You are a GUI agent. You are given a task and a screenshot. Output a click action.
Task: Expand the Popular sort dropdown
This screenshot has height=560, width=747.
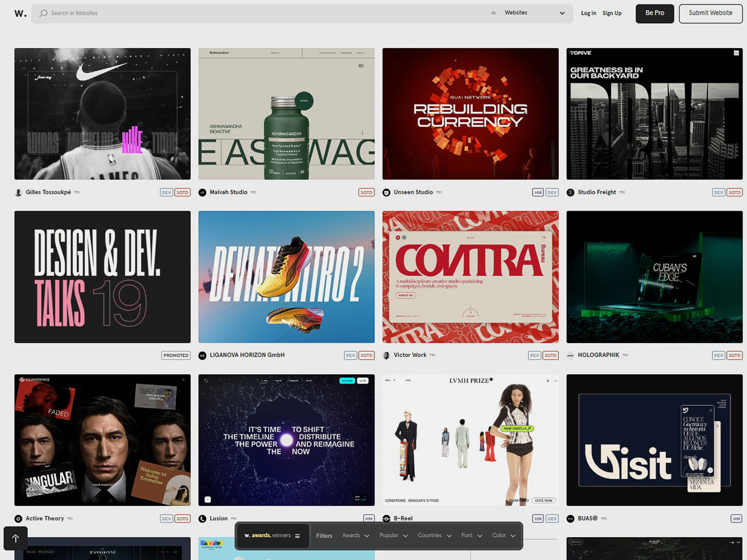coord(393,536)
